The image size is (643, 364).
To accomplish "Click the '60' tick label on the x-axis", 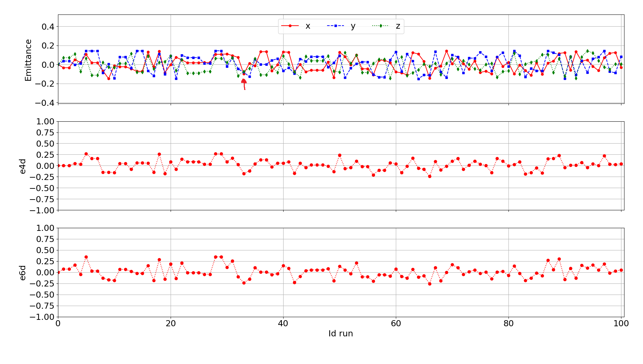I will coord(396,324).
